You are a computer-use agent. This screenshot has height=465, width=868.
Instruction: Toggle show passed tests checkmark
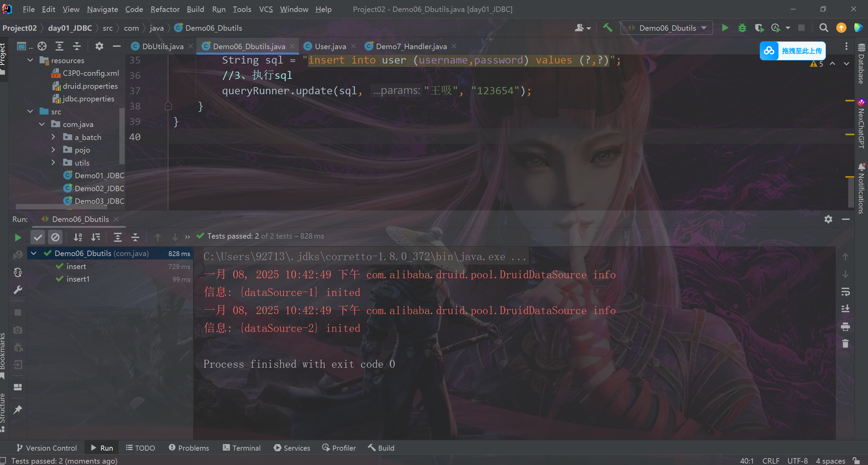click(x=38, y=237)
